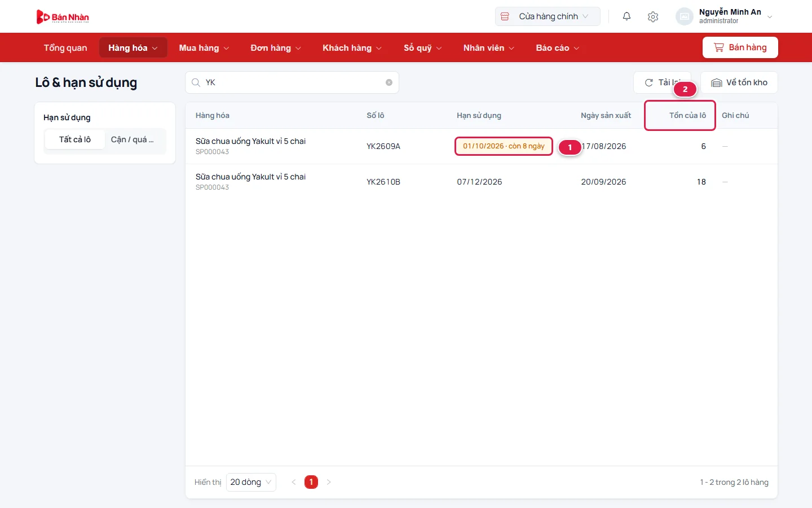Screen dimensions: 812x508
Task: Open the Cửa hàng chính store selector
Action: point(548,16)
